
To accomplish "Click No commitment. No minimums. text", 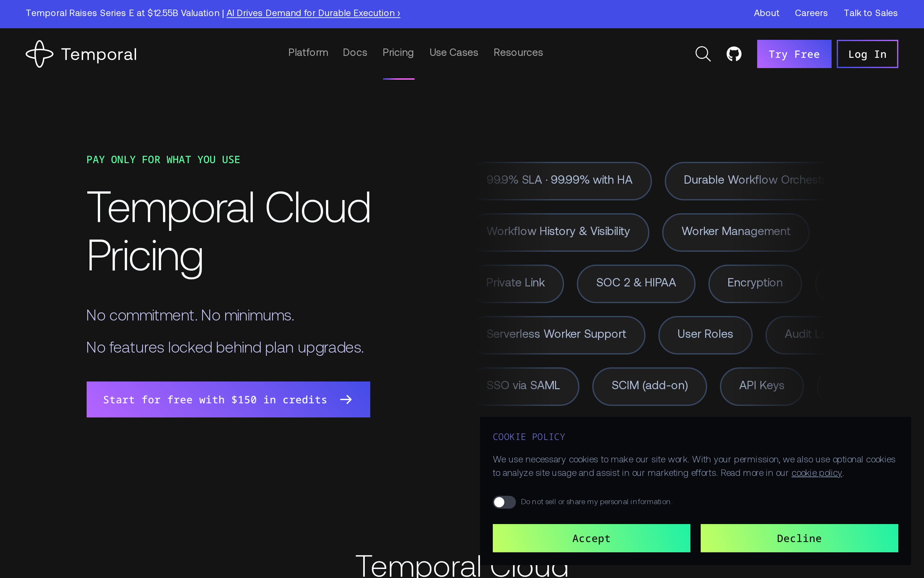I will tap(190, 316).
